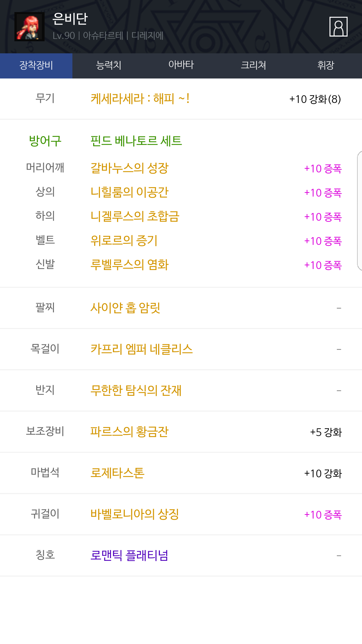Open the 핀드 베나토르 세트 armor set
The image size is (362, 644).
[136, 141]
